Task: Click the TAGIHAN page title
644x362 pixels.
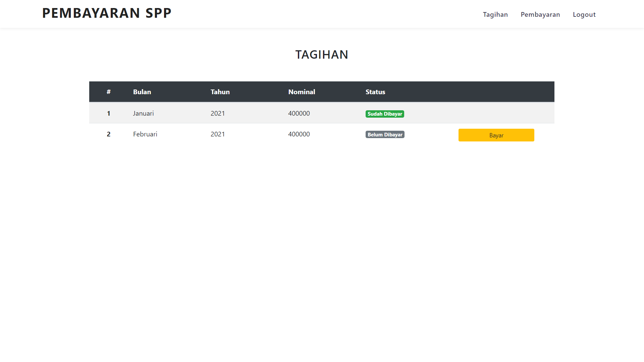Action: point(322,55)
